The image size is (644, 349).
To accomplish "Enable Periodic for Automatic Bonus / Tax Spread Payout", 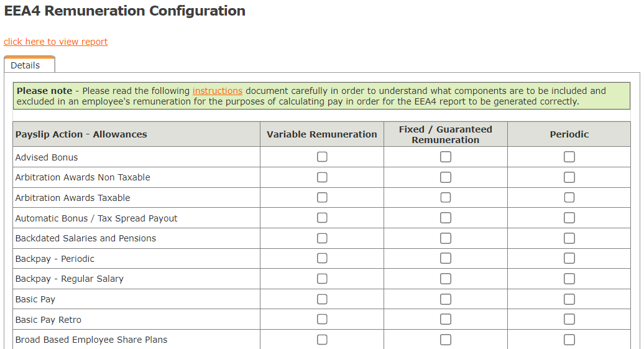I will (x=569, y=218).
